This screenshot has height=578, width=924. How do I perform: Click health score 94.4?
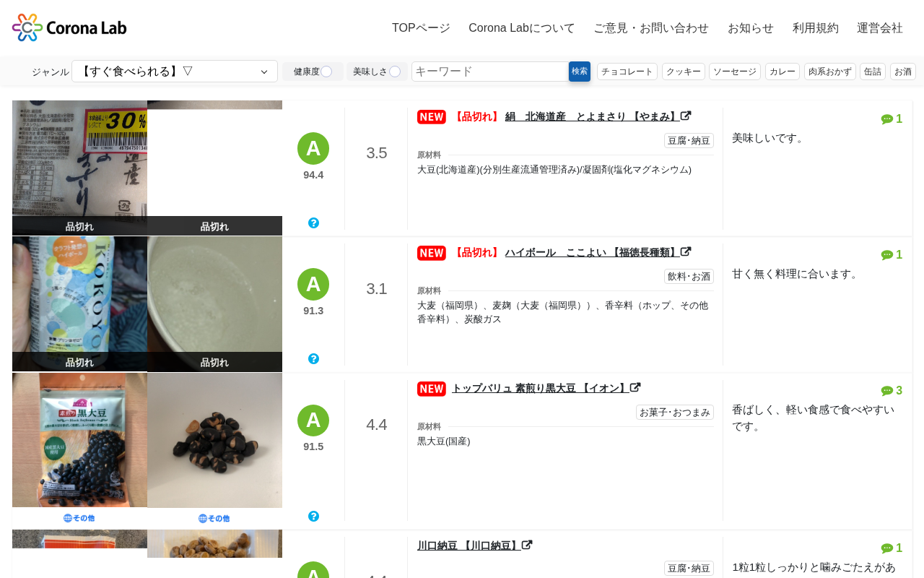click(x=313, y=175)
